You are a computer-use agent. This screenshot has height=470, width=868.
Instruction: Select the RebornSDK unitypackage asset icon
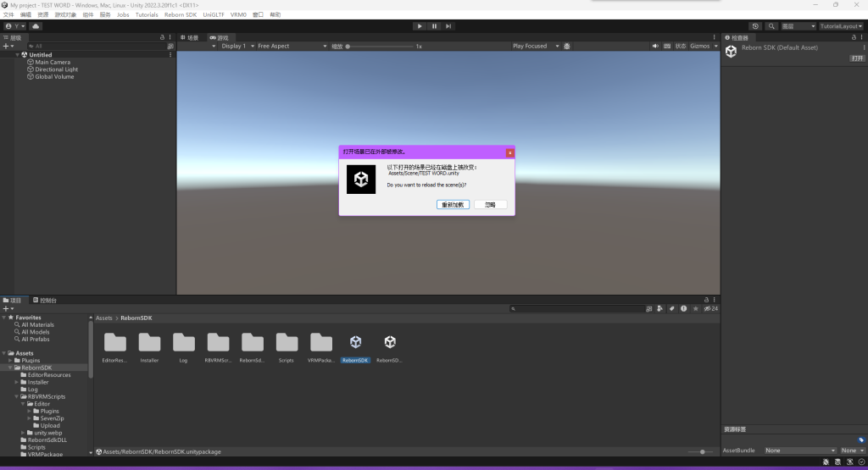point(355,342)
